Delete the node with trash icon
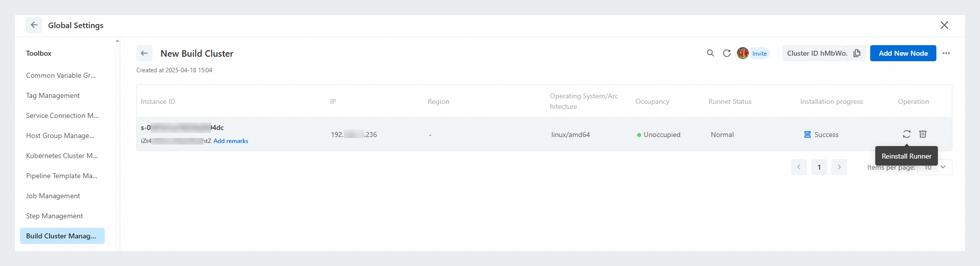Image resolution: width=980 pixels, height=266 pixels. point(922,134)
